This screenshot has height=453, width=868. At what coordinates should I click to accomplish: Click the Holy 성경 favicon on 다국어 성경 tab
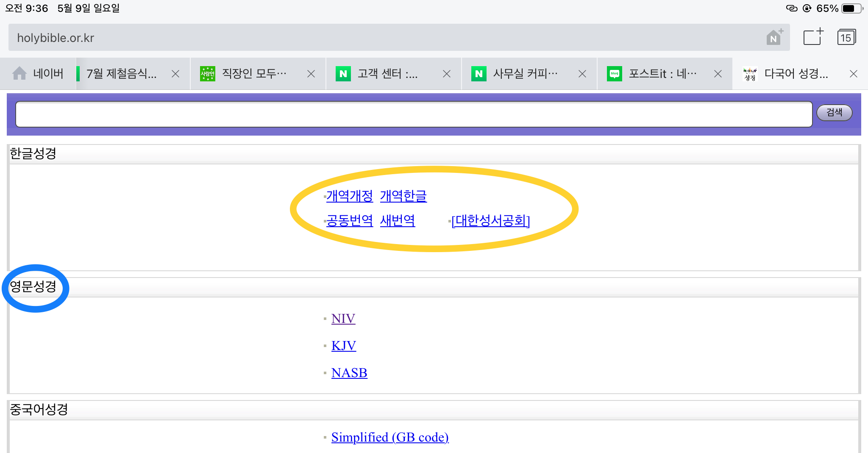coord(750,74)
